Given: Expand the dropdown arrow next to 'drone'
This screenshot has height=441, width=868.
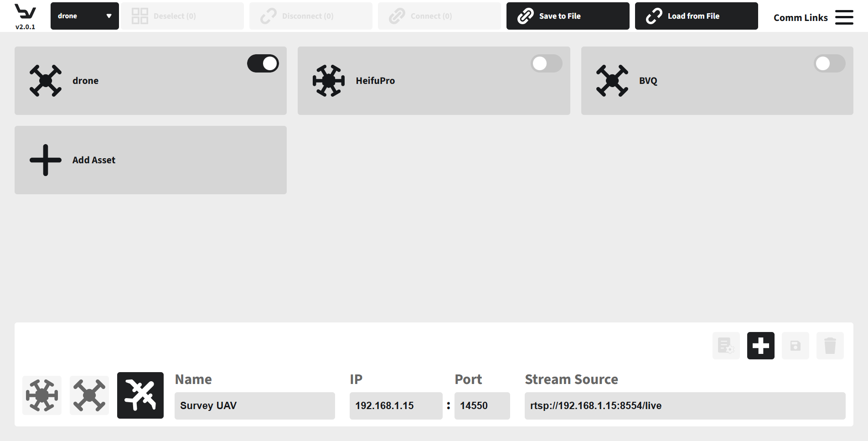Looking at the screenshot, I should pos(109,16).
